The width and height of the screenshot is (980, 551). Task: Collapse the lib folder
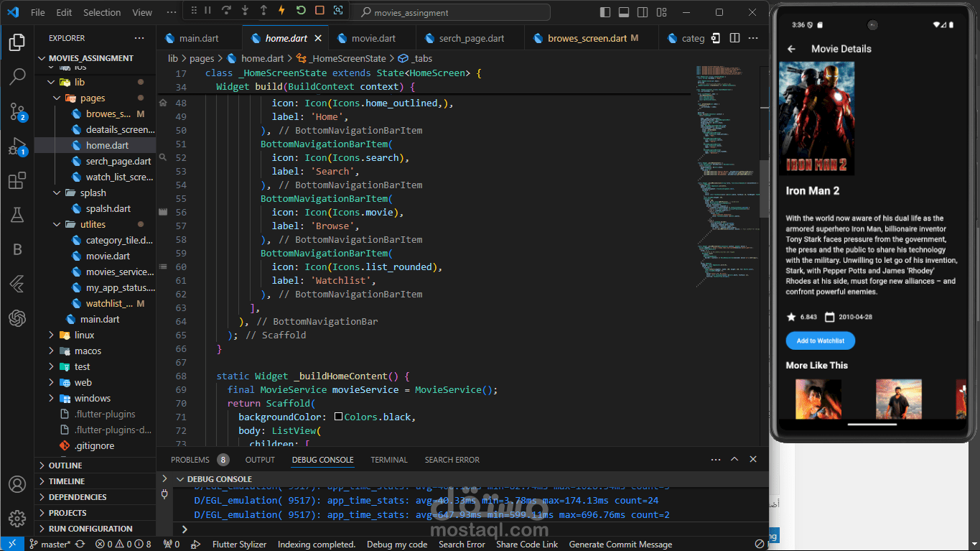[x=79, y=82]
